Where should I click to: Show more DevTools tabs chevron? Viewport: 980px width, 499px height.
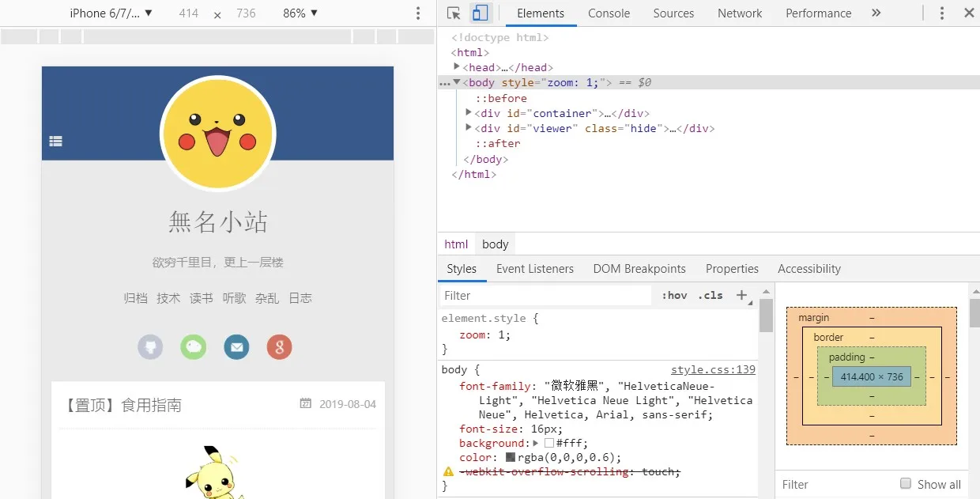876,13
